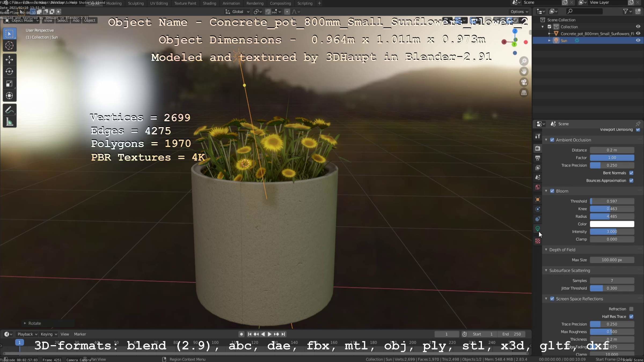This screenshot has height=362, width=644.
Task: Open the timeline View menu
Action: click(x=65, y=334)
